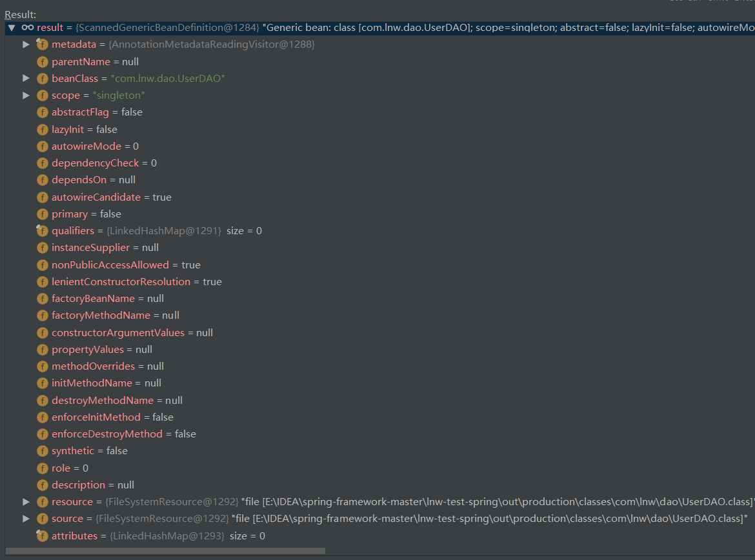Select the resource FileSystemResource@1292 row text
Screen dimensions: 755x560
pos(403,502)
